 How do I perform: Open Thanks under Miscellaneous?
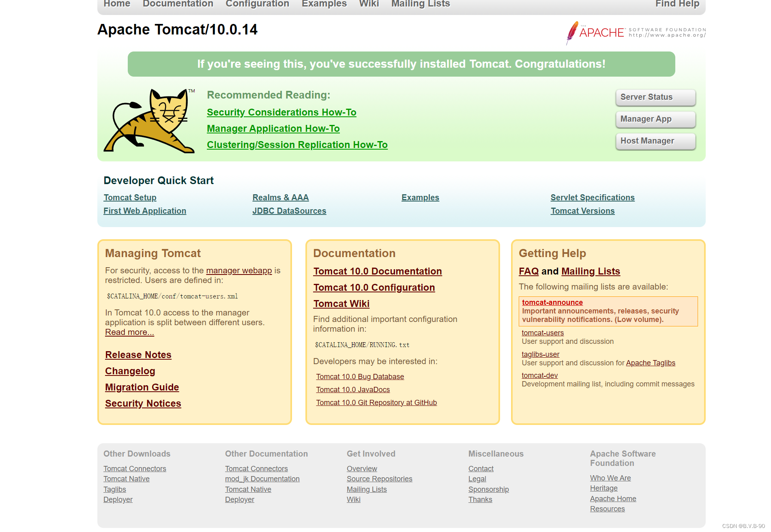pyautogui.click(x=480, y=500)
